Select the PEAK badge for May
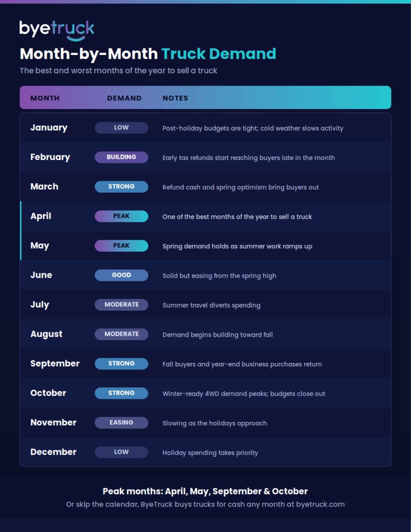This screenshot has height=532, width=411. pyautogui.click(x=121, y=246)
